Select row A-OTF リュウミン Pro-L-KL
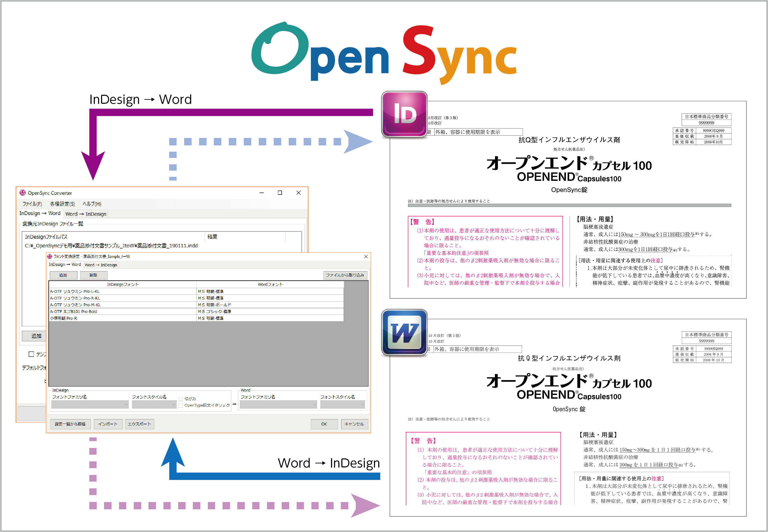 [123, 291]
